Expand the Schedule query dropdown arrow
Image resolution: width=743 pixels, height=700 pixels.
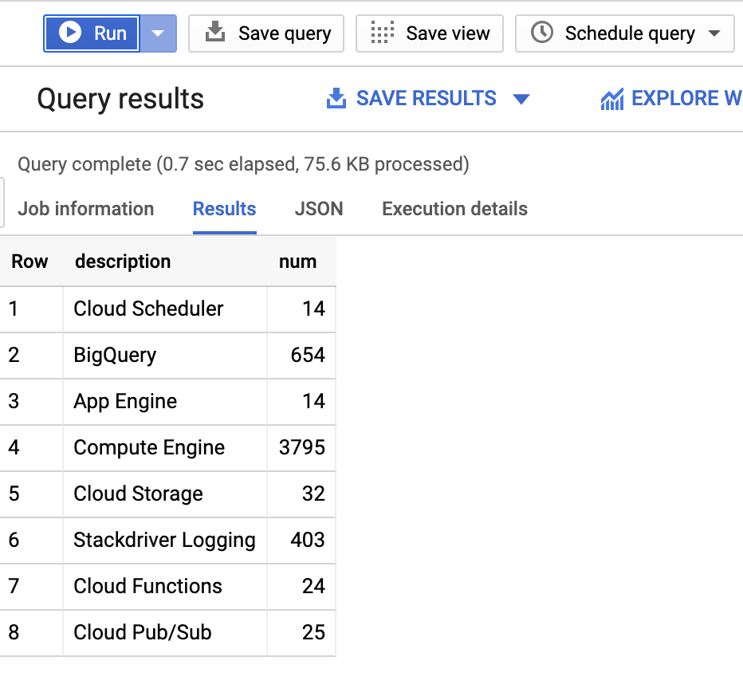[714, 33]
